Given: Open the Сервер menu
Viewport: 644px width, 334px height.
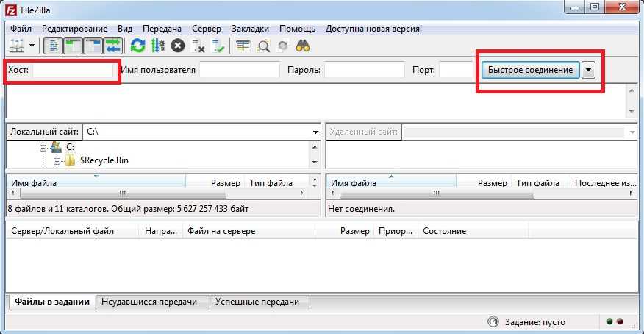Looking at the screenshot, I should pos(207,28).
